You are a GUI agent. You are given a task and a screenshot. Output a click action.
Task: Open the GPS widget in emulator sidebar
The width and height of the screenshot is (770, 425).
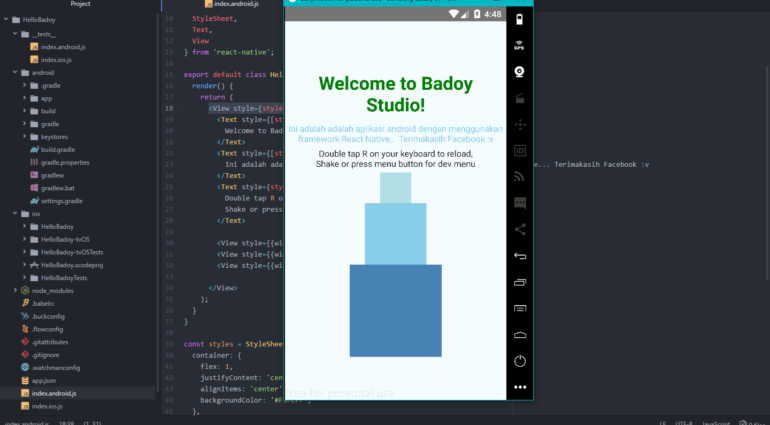coord(519,46)
